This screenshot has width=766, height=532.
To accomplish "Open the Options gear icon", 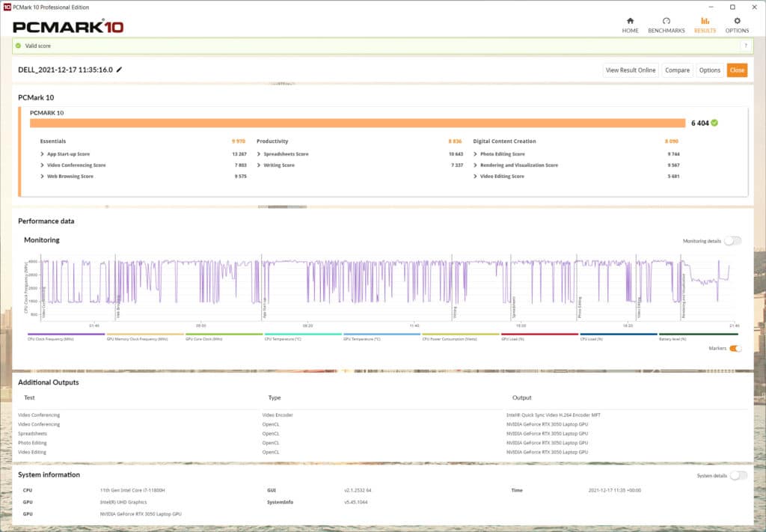I will pyautogui.click(x=737, y=20).
